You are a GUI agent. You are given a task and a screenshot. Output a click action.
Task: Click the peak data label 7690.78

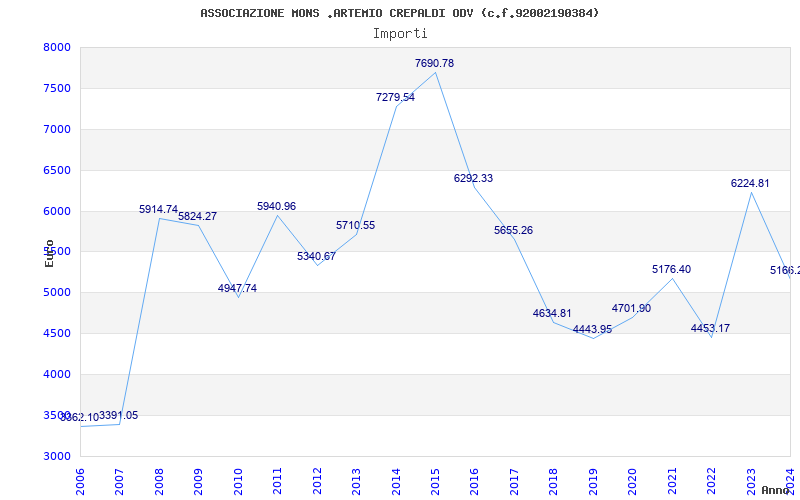[x=434, y=63]
